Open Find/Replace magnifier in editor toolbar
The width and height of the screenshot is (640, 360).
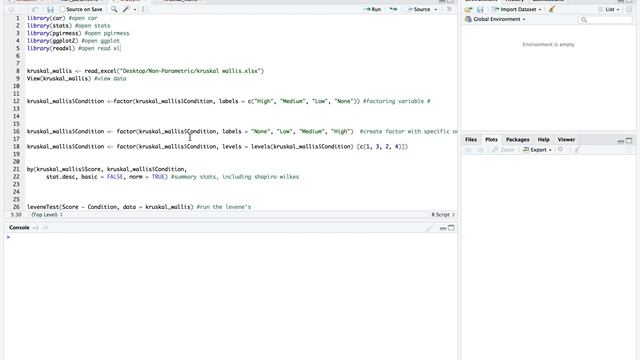tap(114, 9)
